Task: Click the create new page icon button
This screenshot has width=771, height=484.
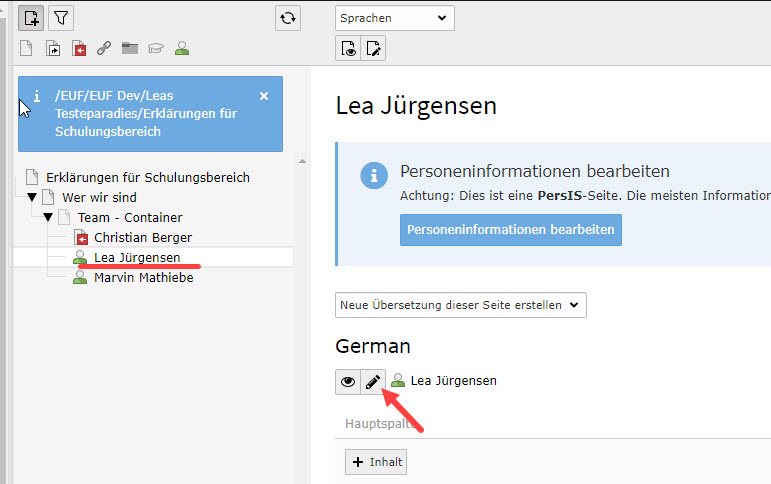Action: [x=31, y=18]
